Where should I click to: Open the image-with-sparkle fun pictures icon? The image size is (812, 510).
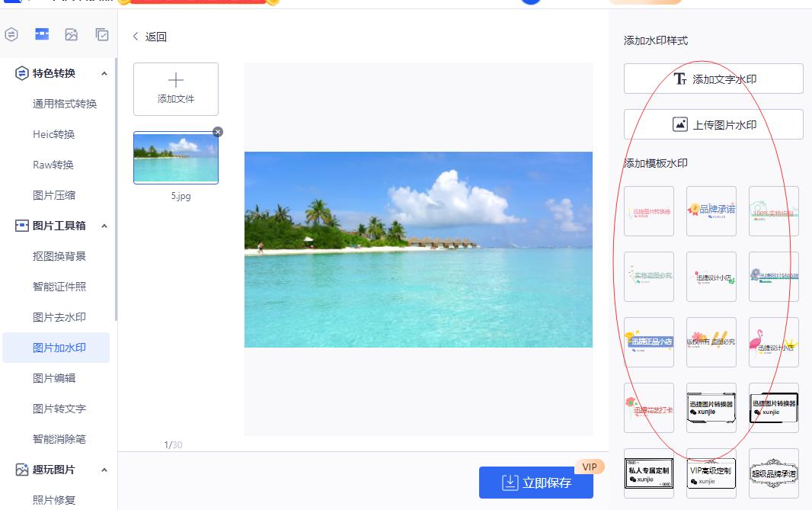(x=72, y=34)
